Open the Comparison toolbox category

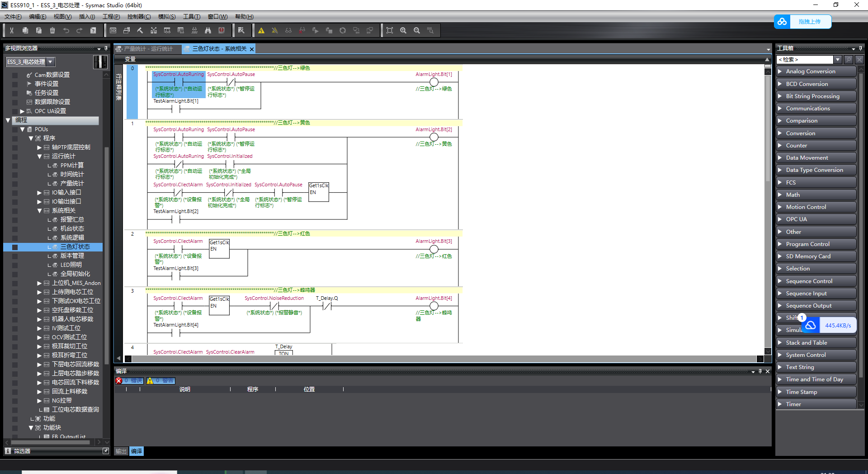tap(816, 121)
